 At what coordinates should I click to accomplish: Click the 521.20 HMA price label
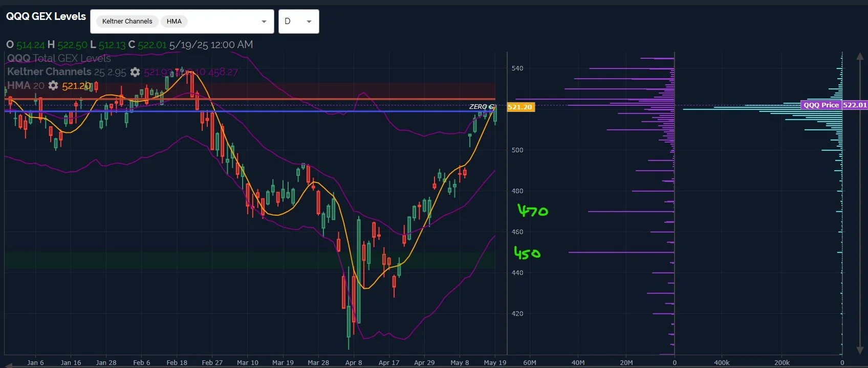tap(520, 107)
